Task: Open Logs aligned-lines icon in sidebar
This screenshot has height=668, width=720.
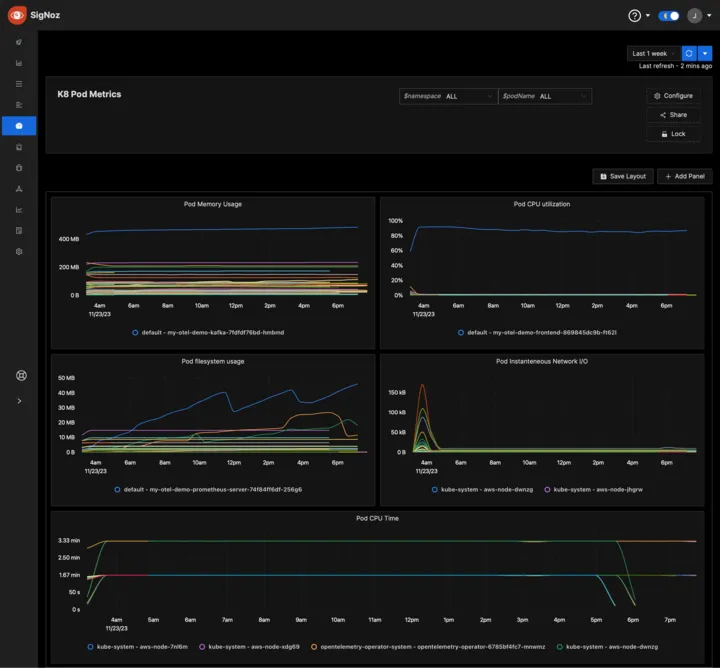Action: (19, 105)
